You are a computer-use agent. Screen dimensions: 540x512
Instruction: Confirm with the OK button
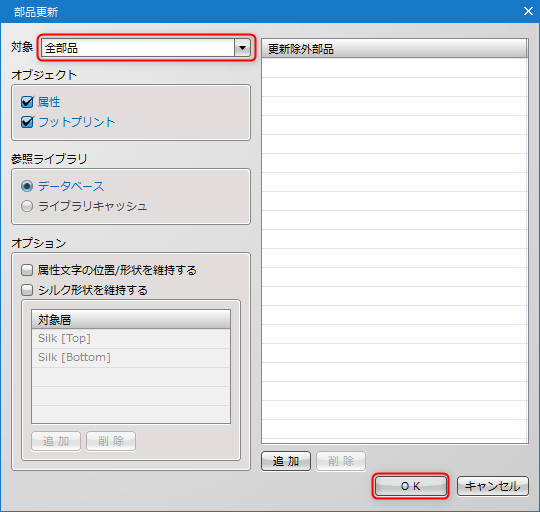point(410,486)
